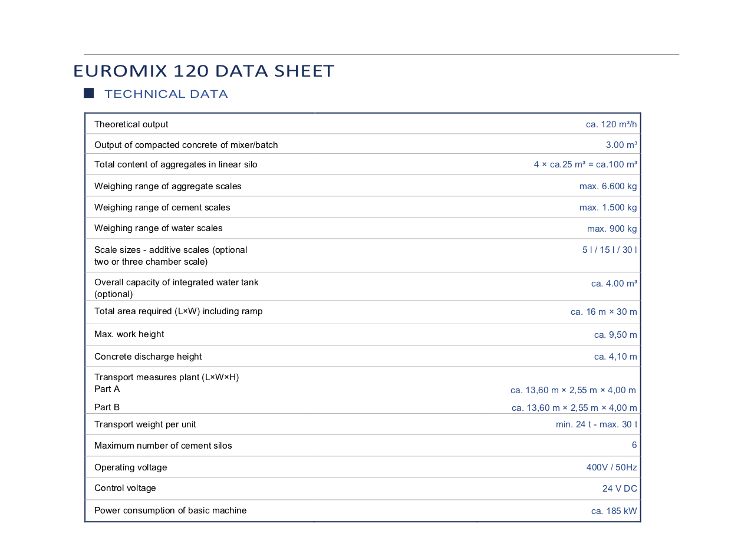Click Overall capacity of integrated water tank

[176, 282]
